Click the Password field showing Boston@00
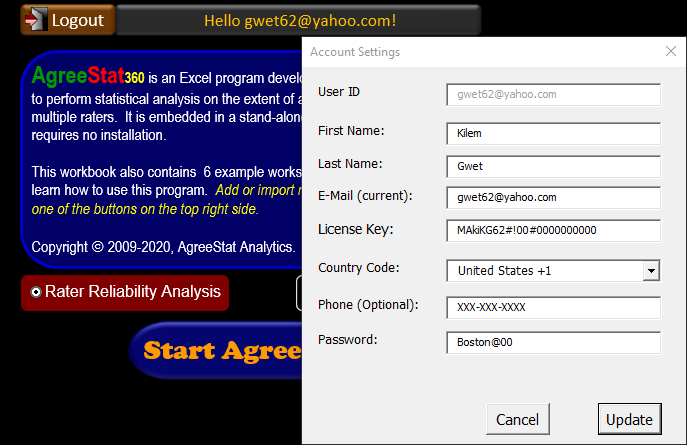The width and height of the screenshot is (687, 445). coord(553,343)
